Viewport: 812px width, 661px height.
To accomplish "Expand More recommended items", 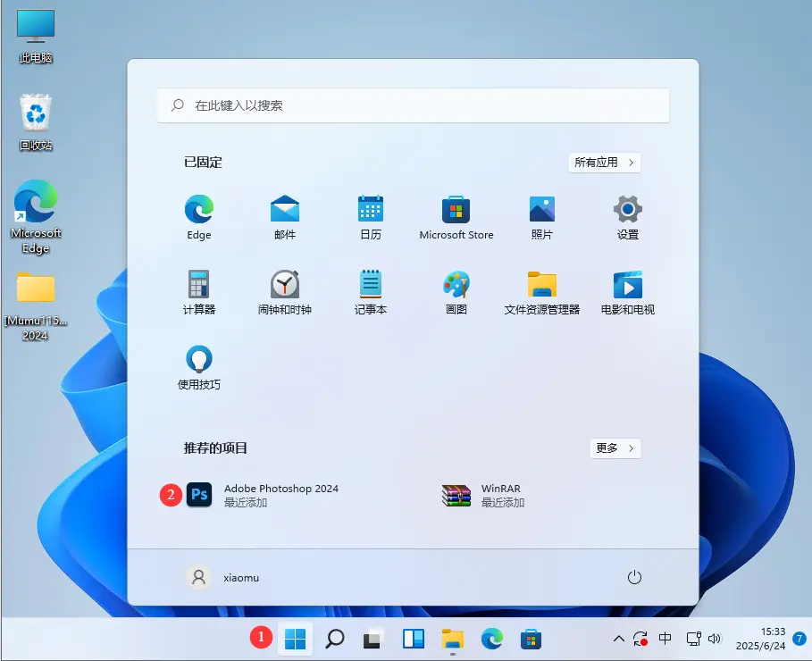I will tap(615, 448).
